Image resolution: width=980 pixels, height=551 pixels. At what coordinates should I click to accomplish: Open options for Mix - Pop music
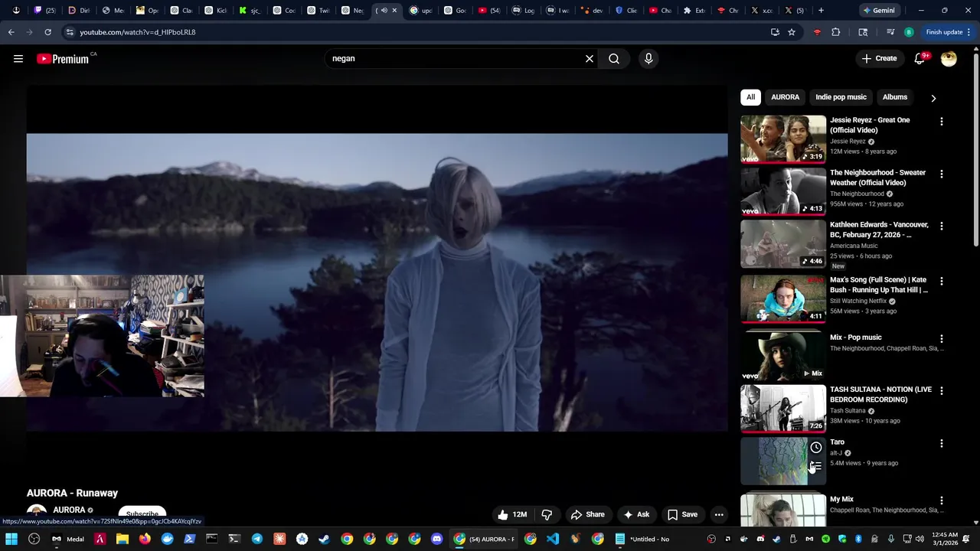click(942, 338)
